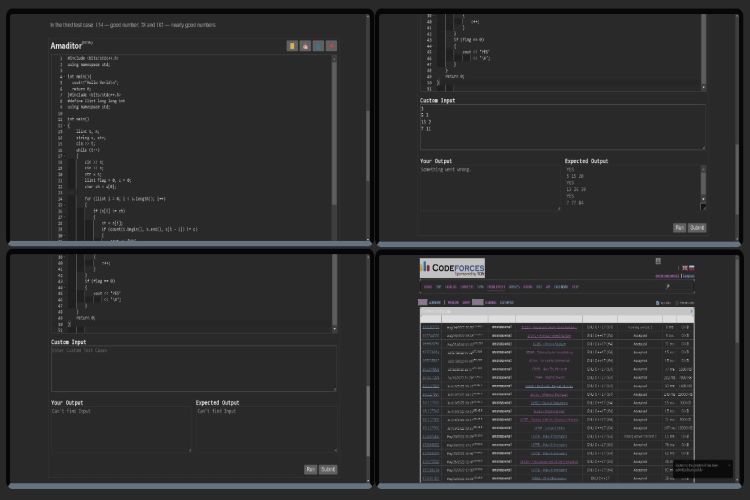This screenshot has height=500, width=750.
Task: Click Submit button in empty test panel
Action: coord(328,469)
